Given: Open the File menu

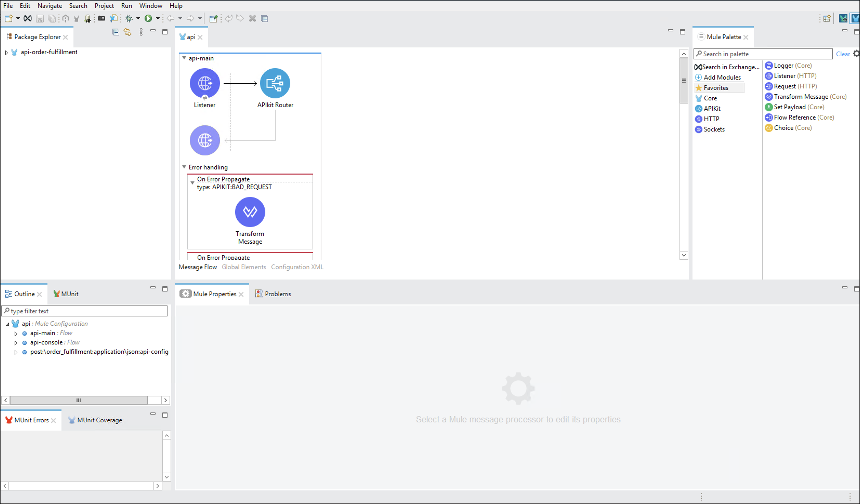Looking at the screenshot, I should click(8, 5).
